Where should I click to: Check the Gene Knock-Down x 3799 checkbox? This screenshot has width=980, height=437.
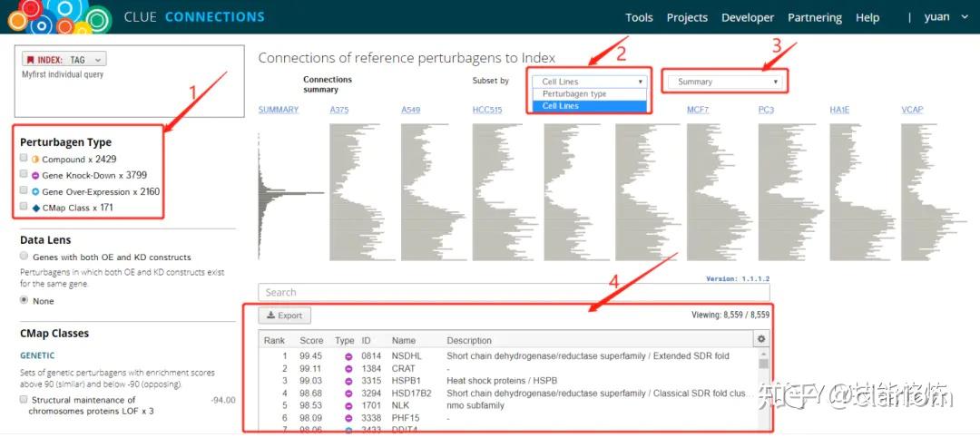pyautogui.click(x=24, y=174)
